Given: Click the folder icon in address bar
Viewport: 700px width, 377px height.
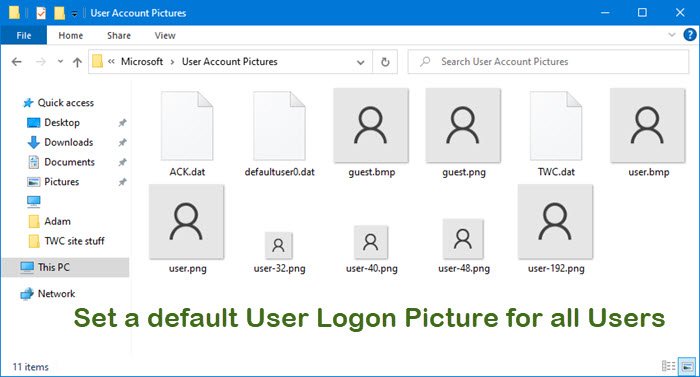Looking at the screenshot, I should (97, 62).
